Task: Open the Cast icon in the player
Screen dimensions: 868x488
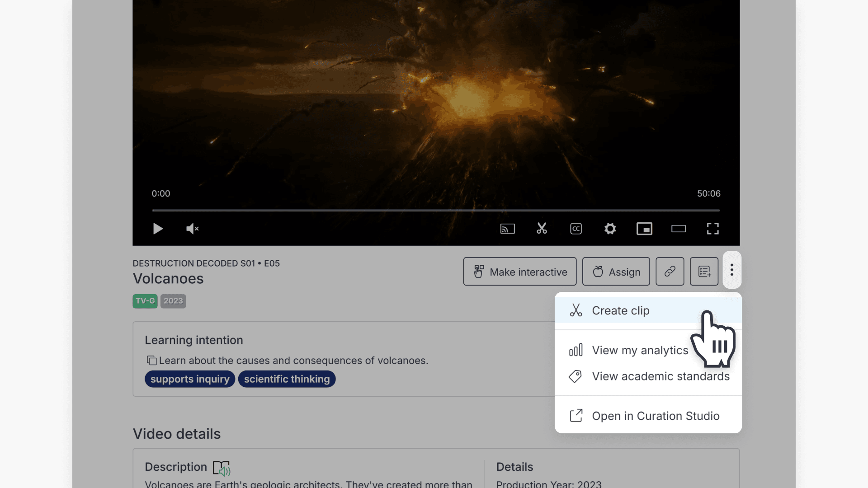Action: (x=507, y=229)
